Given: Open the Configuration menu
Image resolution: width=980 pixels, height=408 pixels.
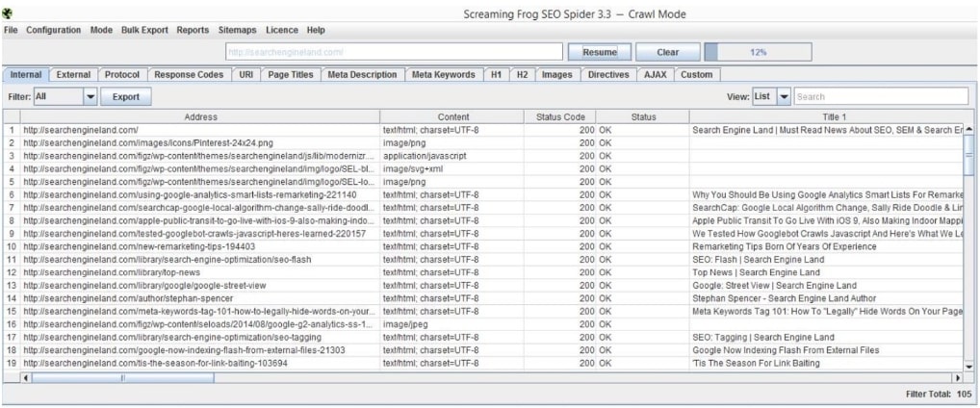Looking at the screenshot, I should pyautogui.click(x=53, y=30).
